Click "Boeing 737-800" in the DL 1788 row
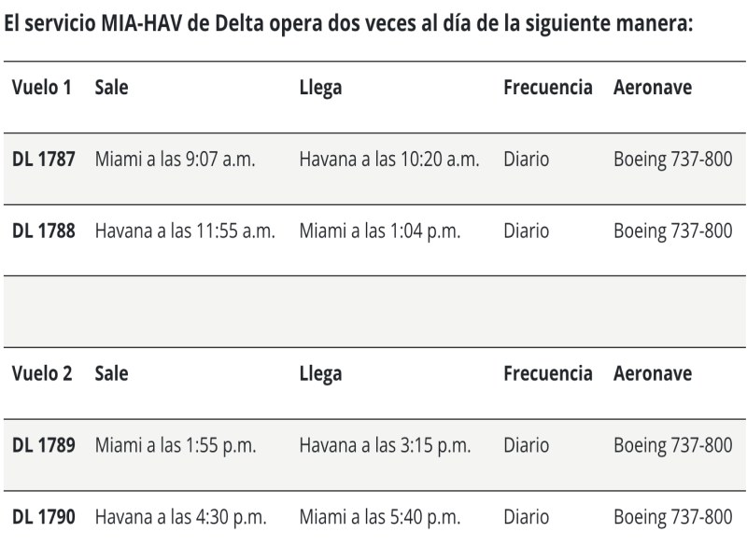 point(671,231)
